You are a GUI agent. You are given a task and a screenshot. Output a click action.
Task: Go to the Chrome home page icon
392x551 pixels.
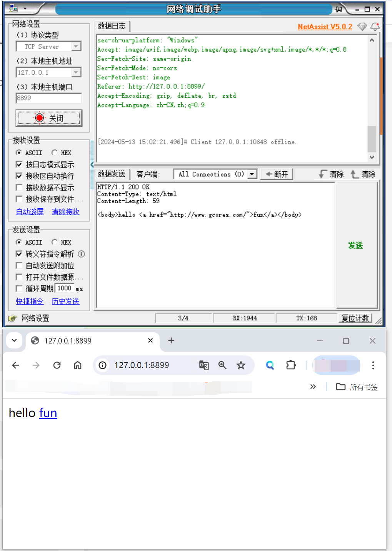coord(78,365)
